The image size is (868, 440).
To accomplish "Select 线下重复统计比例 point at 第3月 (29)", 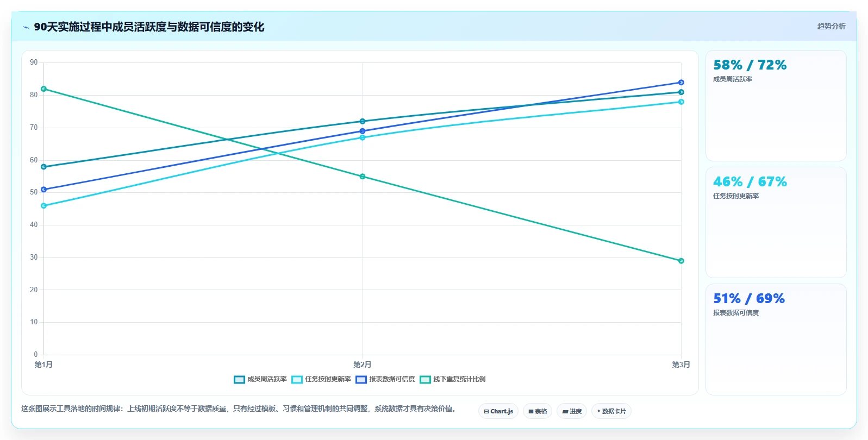I will pos(681,261).
